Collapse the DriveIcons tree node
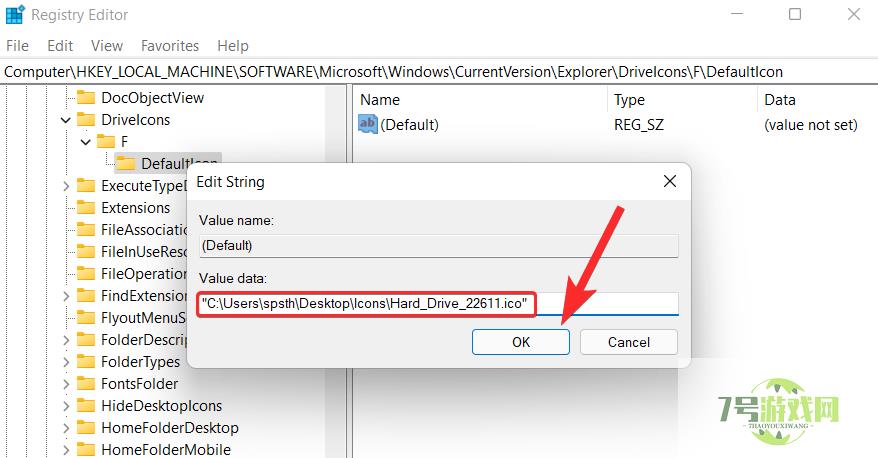Screen dimensions: 878x458 (x=66, y=120)
